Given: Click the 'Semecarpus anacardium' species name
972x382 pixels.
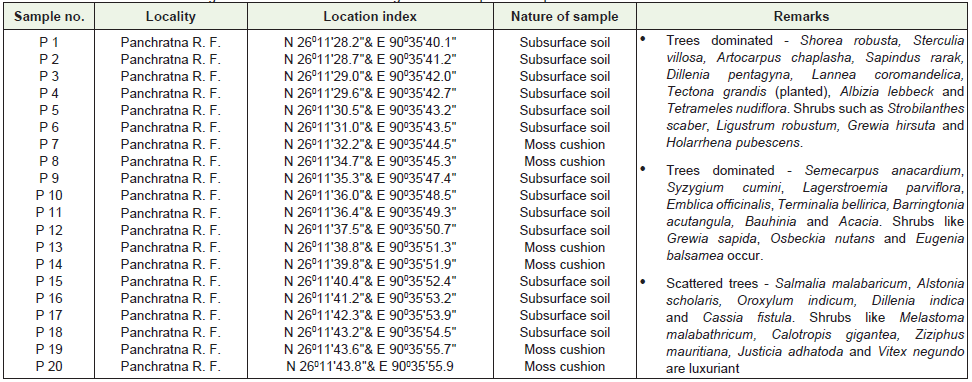Looking at the screenshot, I should click(x=885, y=171).
